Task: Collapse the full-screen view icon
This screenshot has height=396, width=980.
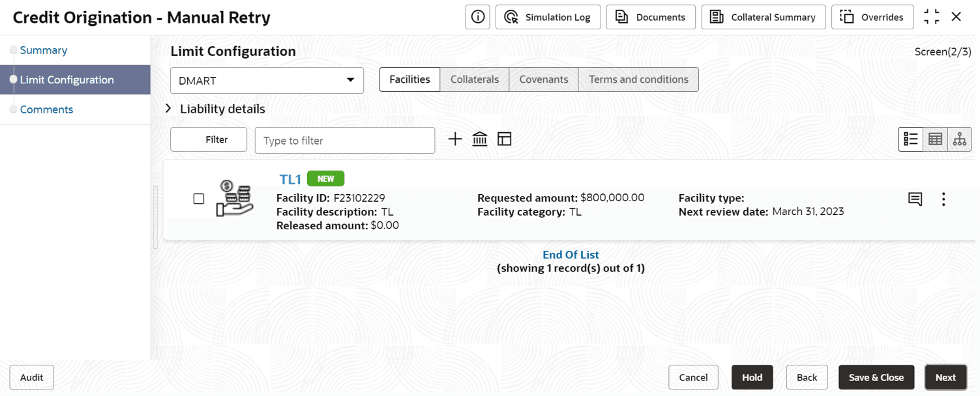Action: [x=932, y=17]
